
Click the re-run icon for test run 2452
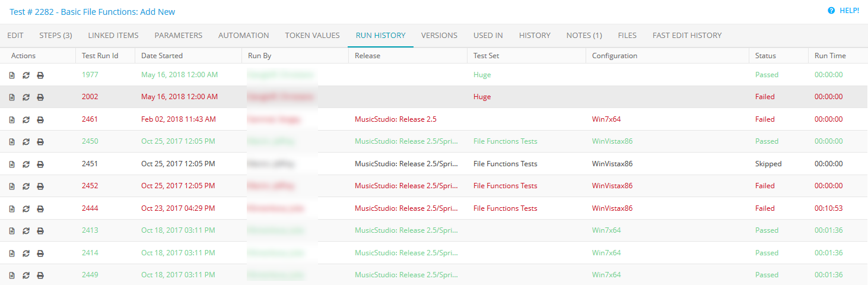[26, 186]
